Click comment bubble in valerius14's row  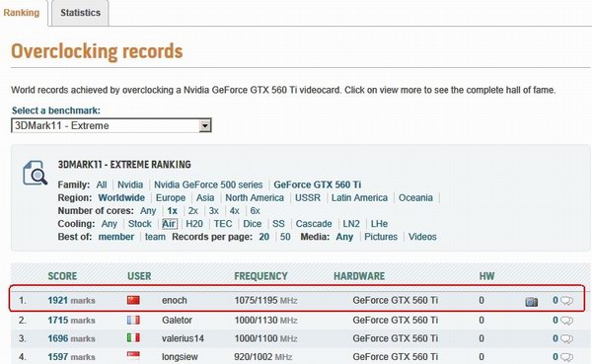tap(566, 338)
